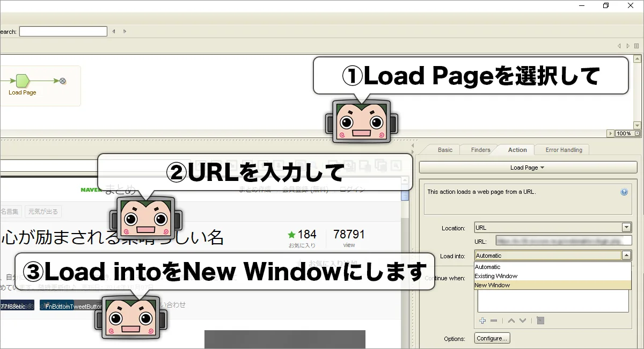The width and height of the screenshot is (644, 349).
Task: Click the Configure... options button
Action: 492,339
